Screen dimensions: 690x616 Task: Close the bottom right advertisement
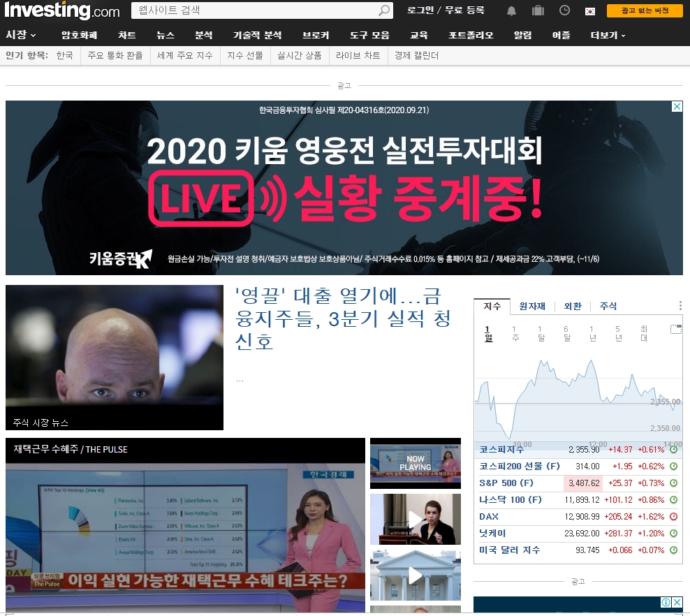677,602
